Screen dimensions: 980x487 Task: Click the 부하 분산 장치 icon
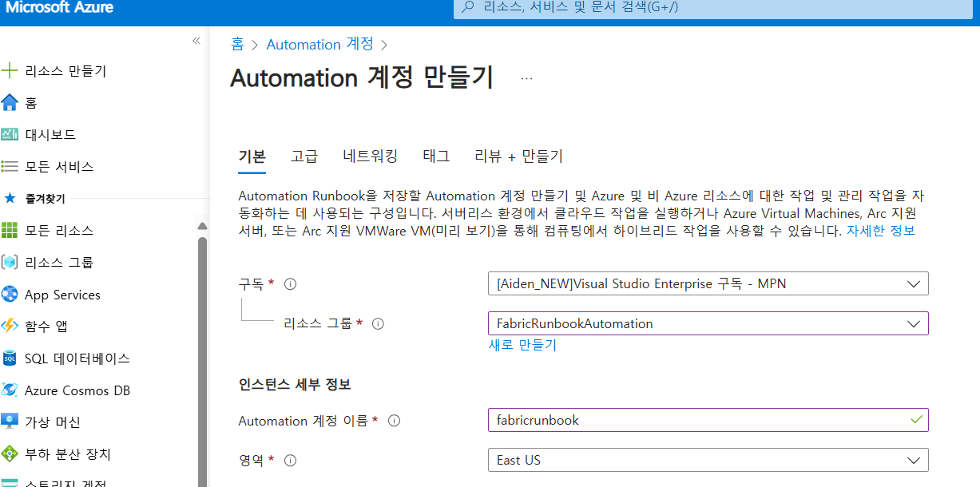coord(10,454)
